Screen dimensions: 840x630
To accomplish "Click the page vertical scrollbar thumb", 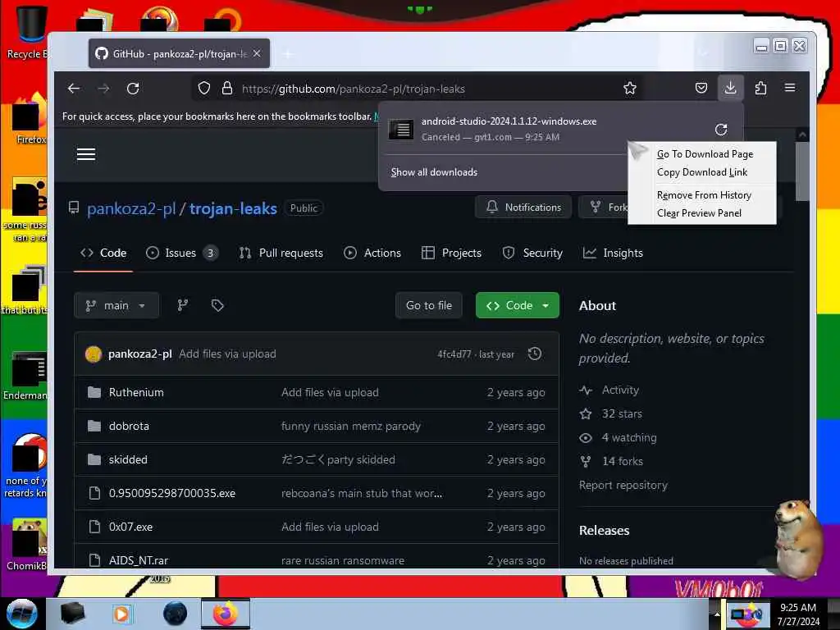I will 802,171.
